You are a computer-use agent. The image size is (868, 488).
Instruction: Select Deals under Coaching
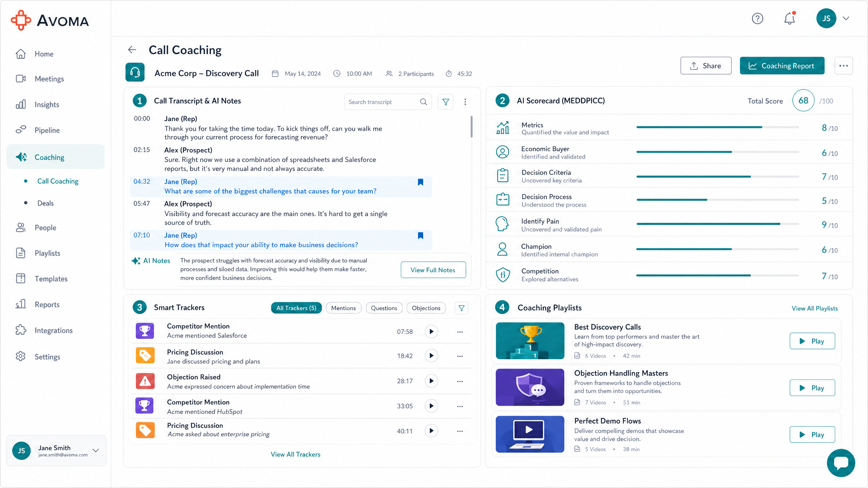pos(45,203)
